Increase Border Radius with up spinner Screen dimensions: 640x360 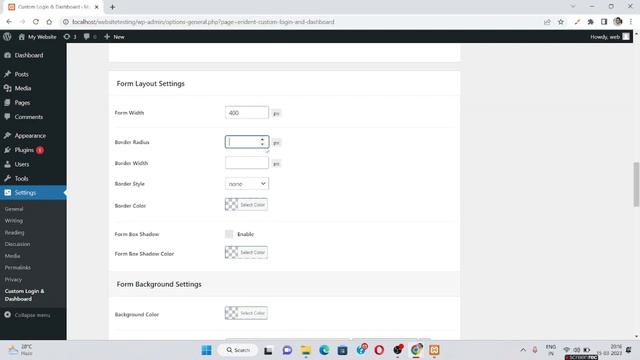coord(262,139)
